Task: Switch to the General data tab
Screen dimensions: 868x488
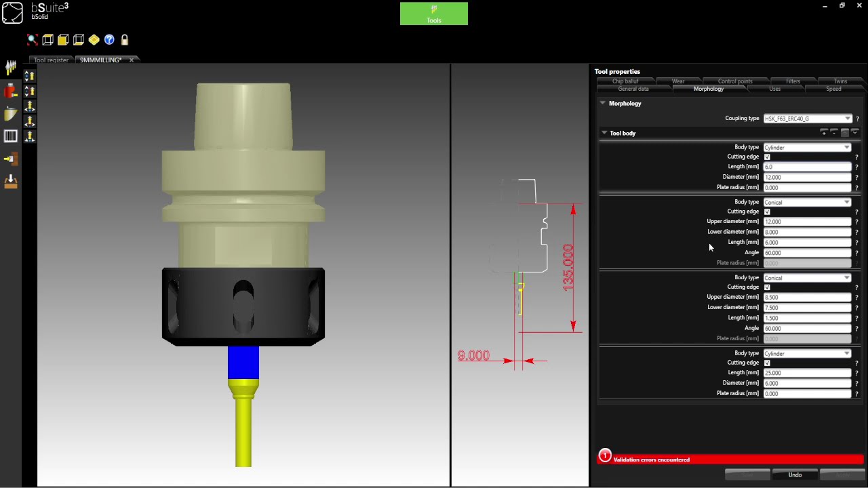Action: click(633, 89)
